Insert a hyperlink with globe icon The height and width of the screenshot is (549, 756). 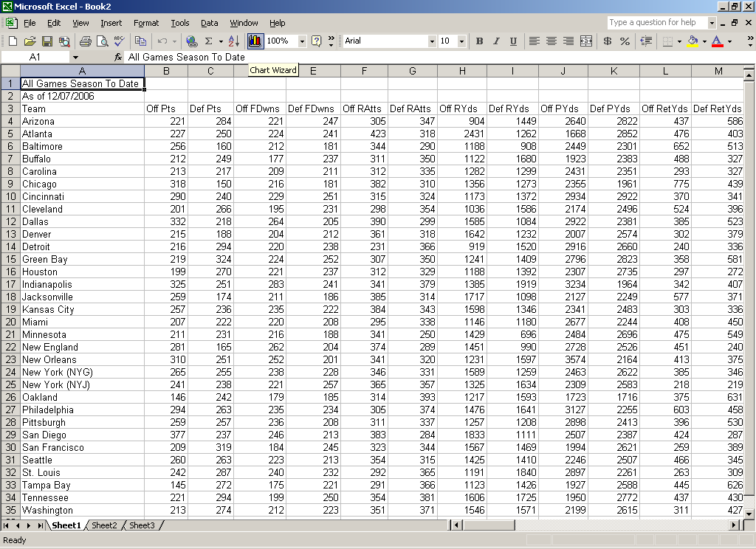[192, 41]
